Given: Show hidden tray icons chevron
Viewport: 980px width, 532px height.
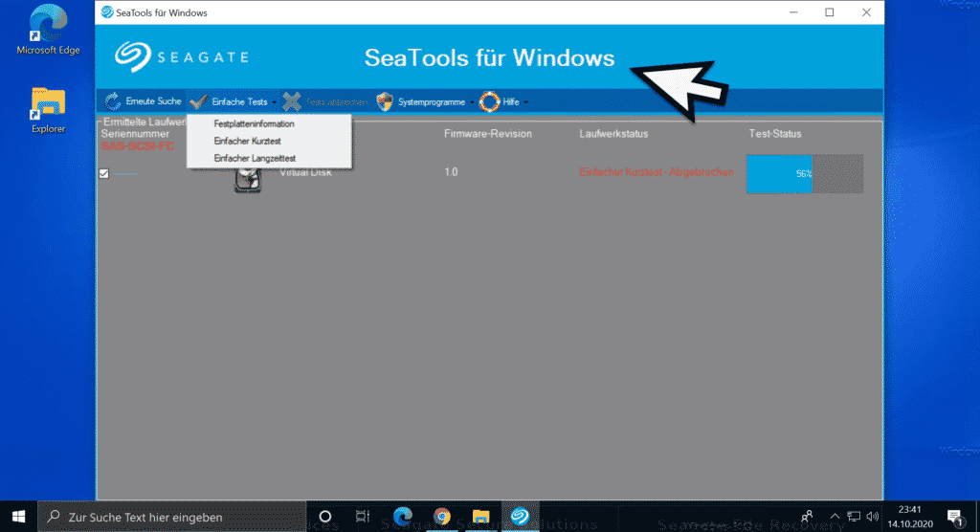Looking at the screenshot, I should pos(835,517).
